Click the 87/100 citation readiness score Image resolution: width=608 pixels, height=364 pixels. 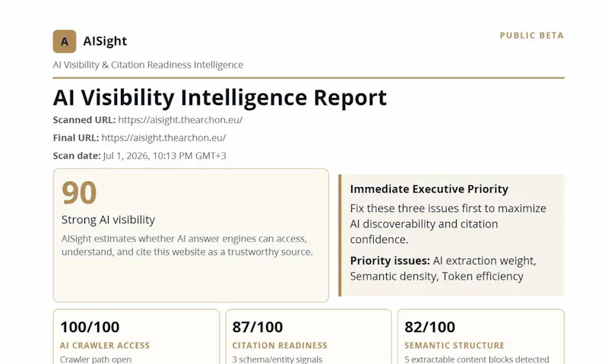(x=258, y=328)
